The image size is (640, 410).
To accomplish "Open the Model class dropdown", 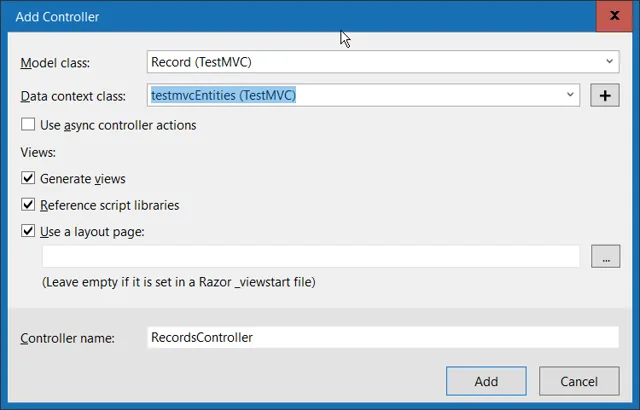I will 609,62.
